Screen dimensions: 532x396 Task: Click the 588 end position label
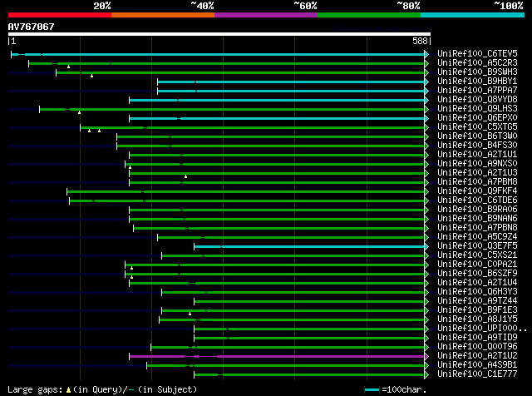pos(420,41)
